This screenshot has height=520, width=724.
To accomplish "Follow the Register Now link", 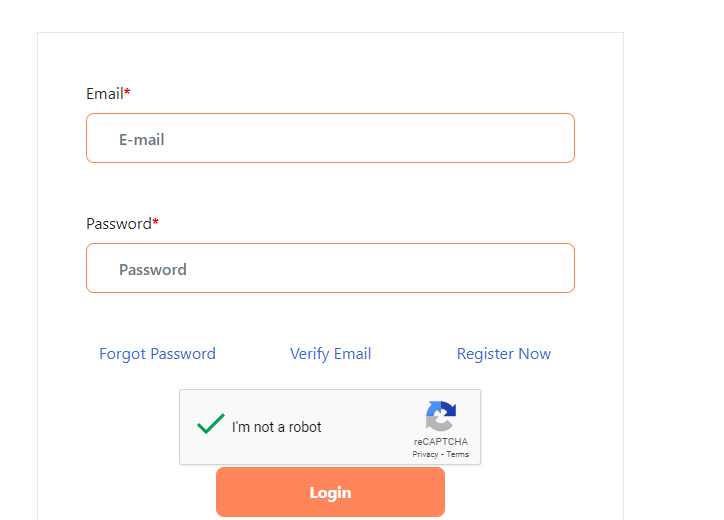I will tap(504, 354).
